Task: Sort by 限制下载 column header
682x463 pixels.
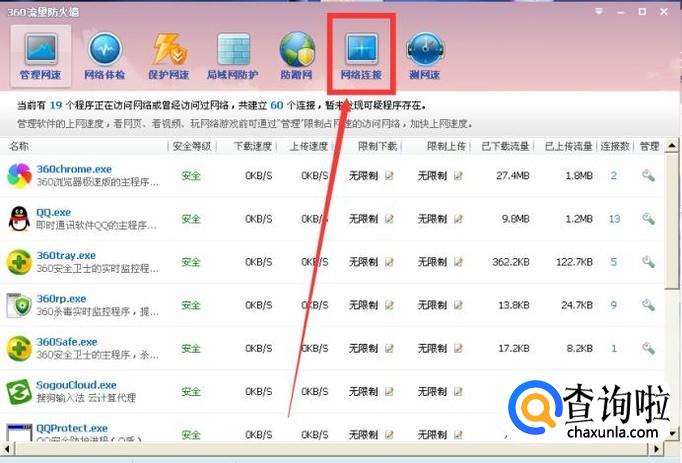Action: click(x=377, y=146)
